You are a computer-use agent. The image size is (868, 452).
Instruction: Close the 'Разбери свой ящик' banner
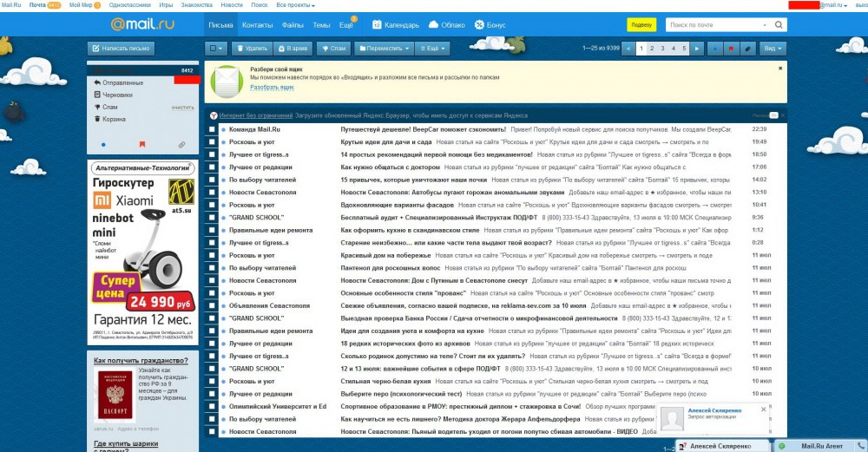tap(780, 69)
